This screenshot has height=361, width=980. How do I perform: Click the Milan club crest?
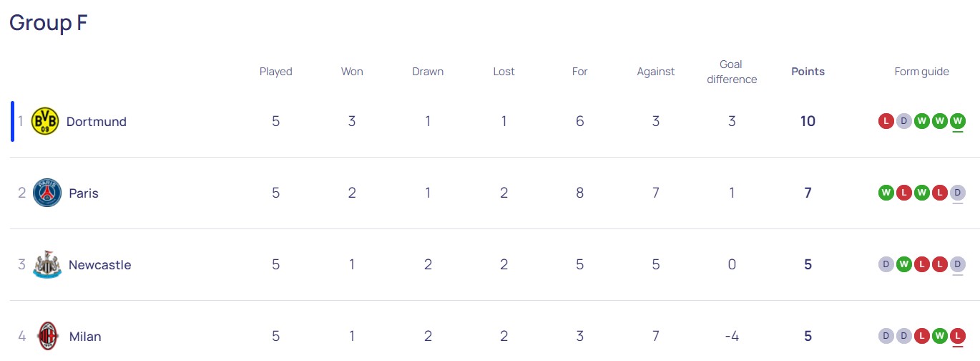pos(47,336)
